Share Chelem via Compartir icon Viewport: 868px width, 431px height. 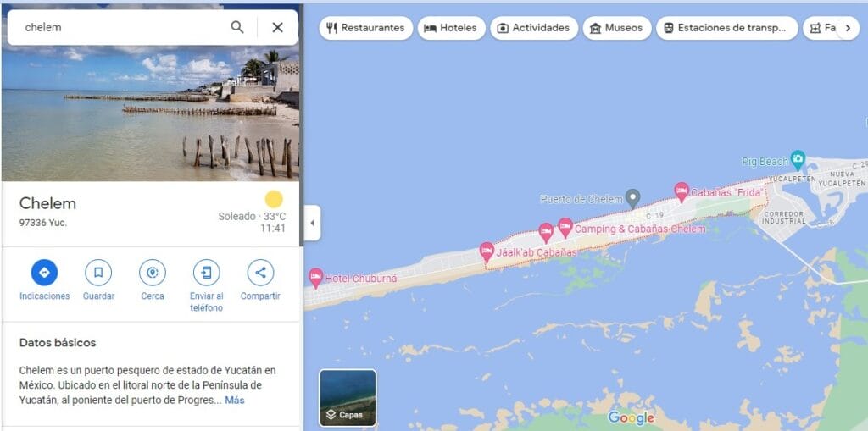pyautogui.click(x=260, y=272)
